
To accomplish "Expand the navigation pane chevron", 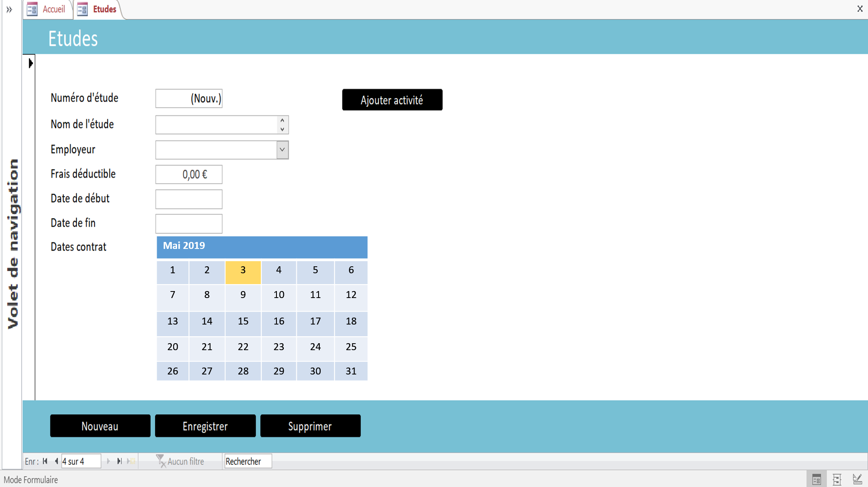I will pyautogui.click(x=9, y=9).
